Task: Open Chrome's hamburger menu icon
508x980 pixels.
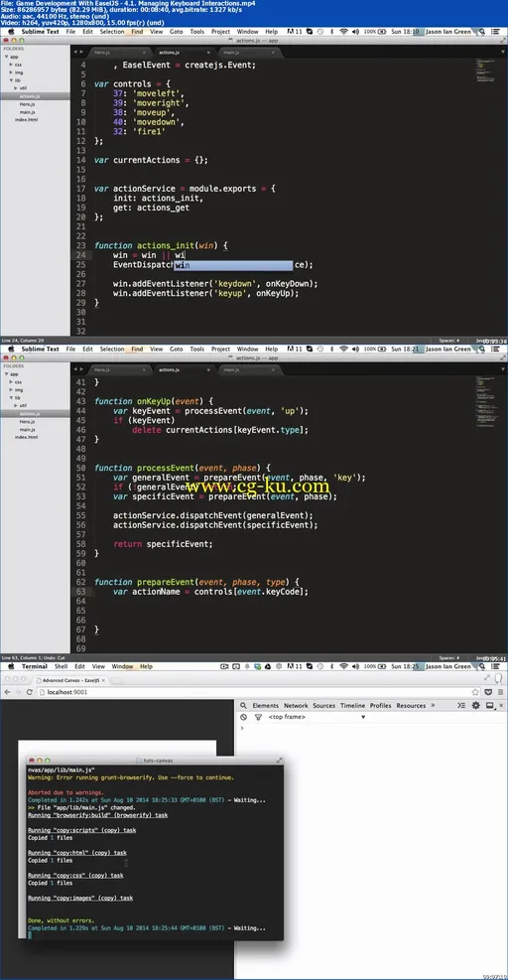Action: (x=500, y=692)
